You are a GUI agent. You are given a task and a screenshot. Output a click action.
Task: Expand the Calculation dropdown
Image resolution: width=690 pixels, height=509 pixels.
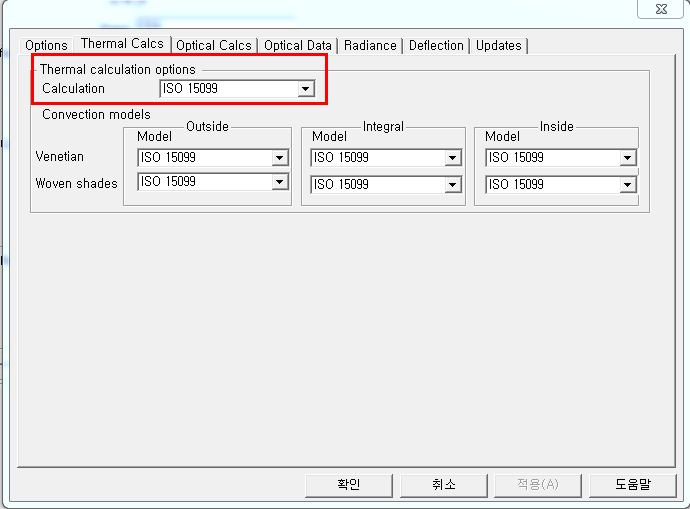tap(305, 89)
